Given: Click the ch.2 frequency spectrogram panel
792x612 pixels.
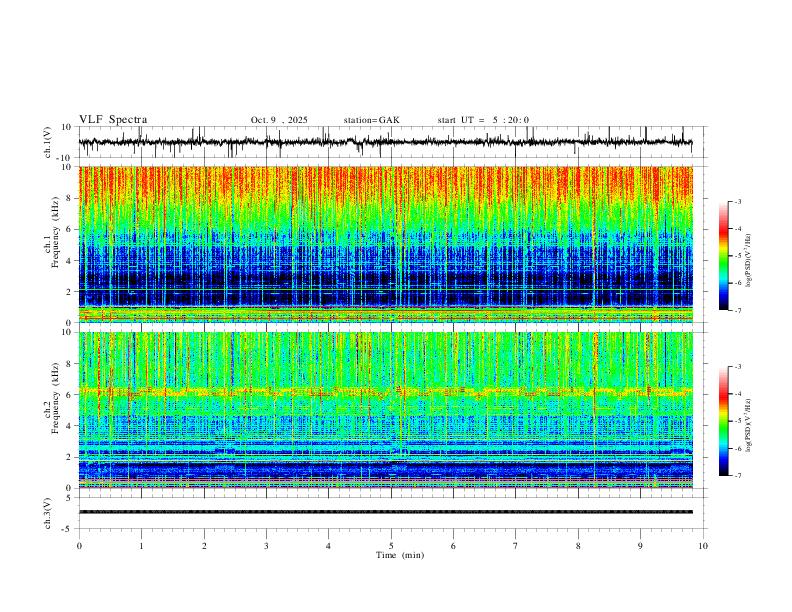Looking at the screenshot, I should point(385,410).
